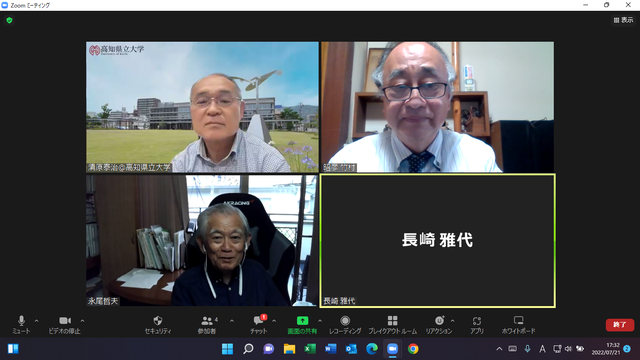This screenshot has width=640, height=360.
Task: Select the top-right participant video tile
Action: tap(438, 107)
